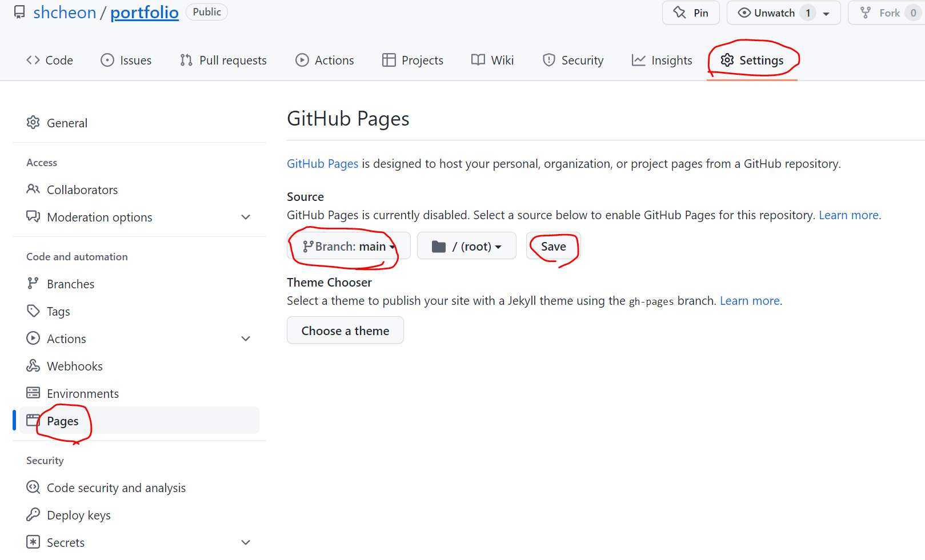Switch to the Issues tab
Image resolution: width=925 pixels, height=560 pixels.
[126, 60]
